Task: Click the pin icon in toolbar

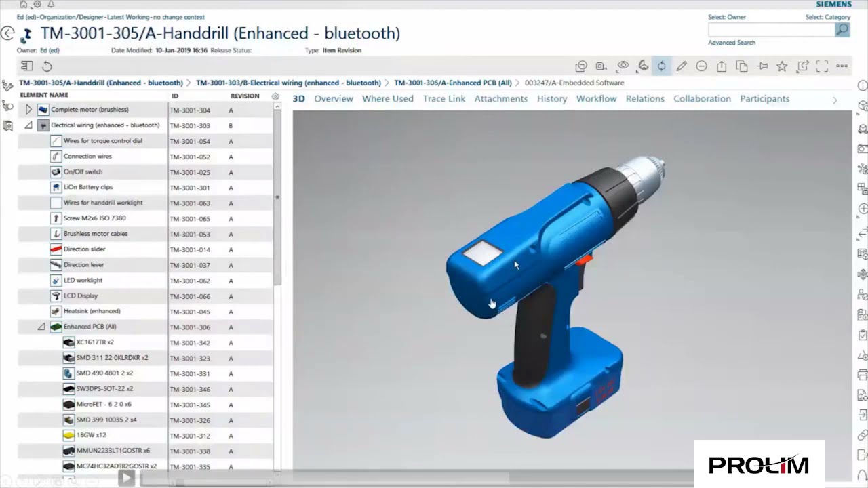Action: click(762, 66)
